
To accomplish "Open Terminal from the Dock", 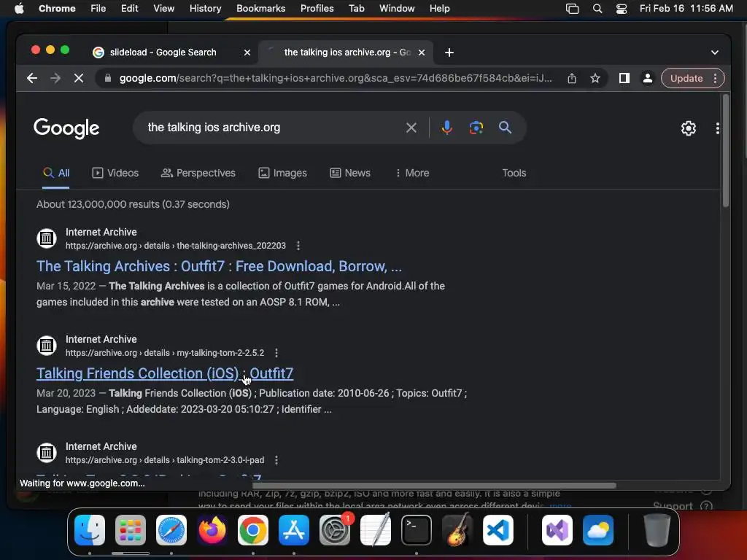I will pos(417,530).
